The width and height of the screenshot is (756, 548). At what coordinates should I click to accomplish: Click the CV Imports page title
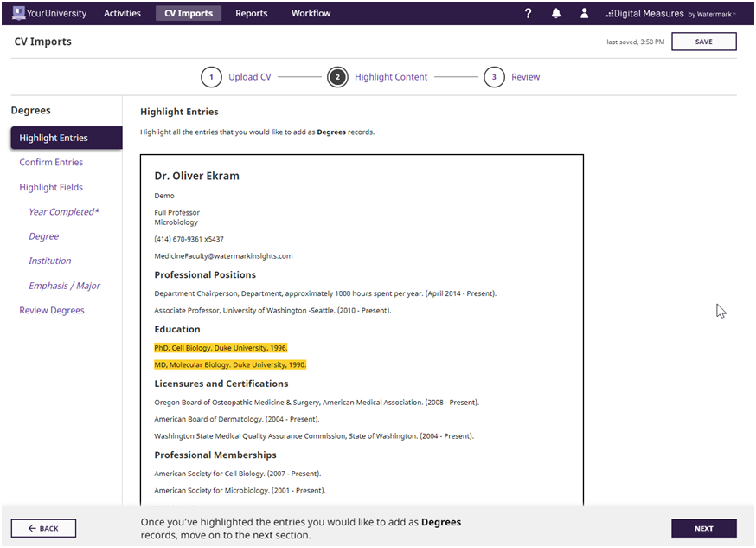pos(43,42)
